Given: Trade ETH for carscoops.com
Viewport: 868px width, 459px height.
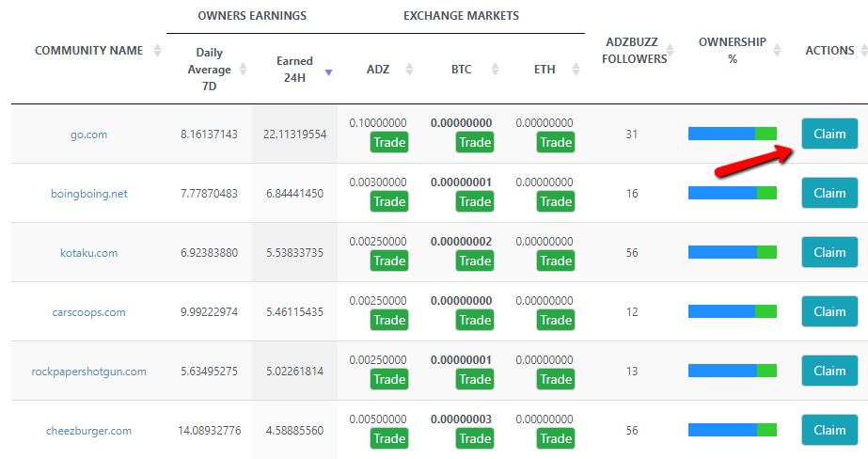Looking at the screenshot, I should 556,320.
